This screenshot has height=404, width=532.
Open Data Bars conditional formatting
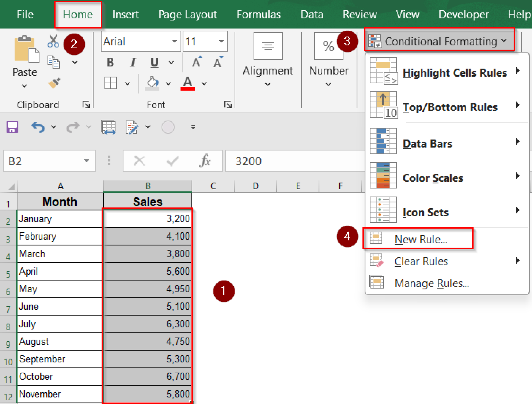point(428,143)
